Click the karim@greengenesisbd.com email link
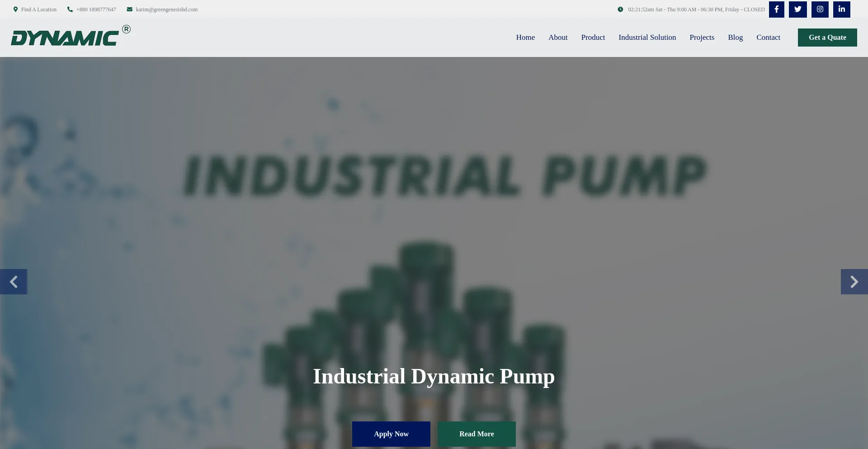 [166, 9]
